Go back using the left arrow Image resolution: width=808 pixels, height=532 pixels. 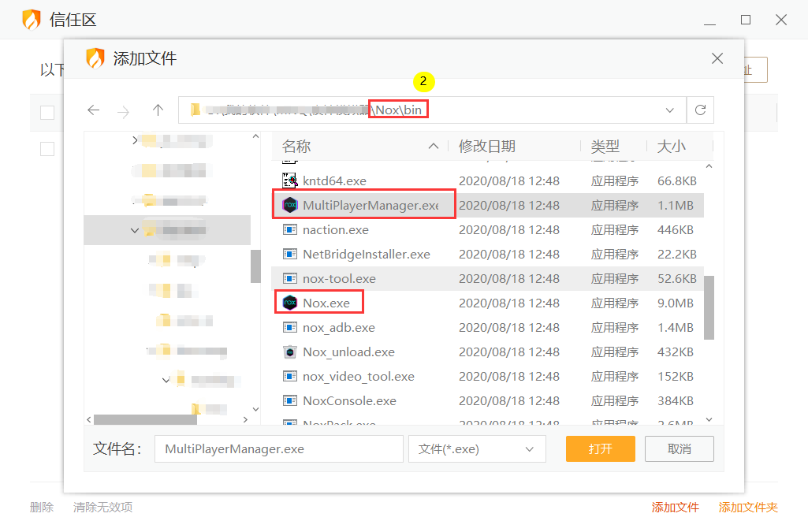93,110
